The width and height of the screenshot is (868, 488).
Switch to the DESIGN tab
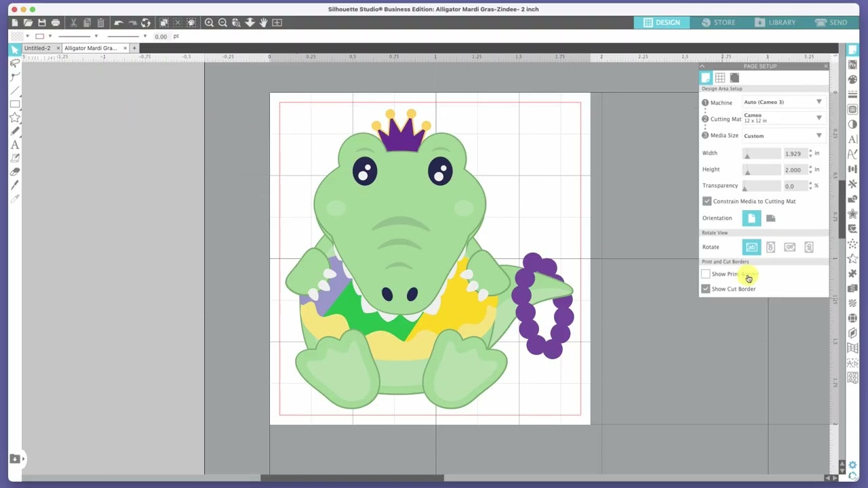662,22
